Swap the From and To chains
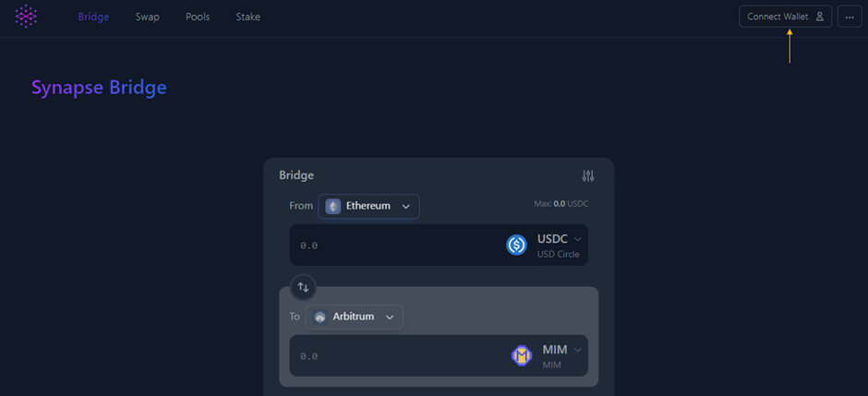 (303, 287)
